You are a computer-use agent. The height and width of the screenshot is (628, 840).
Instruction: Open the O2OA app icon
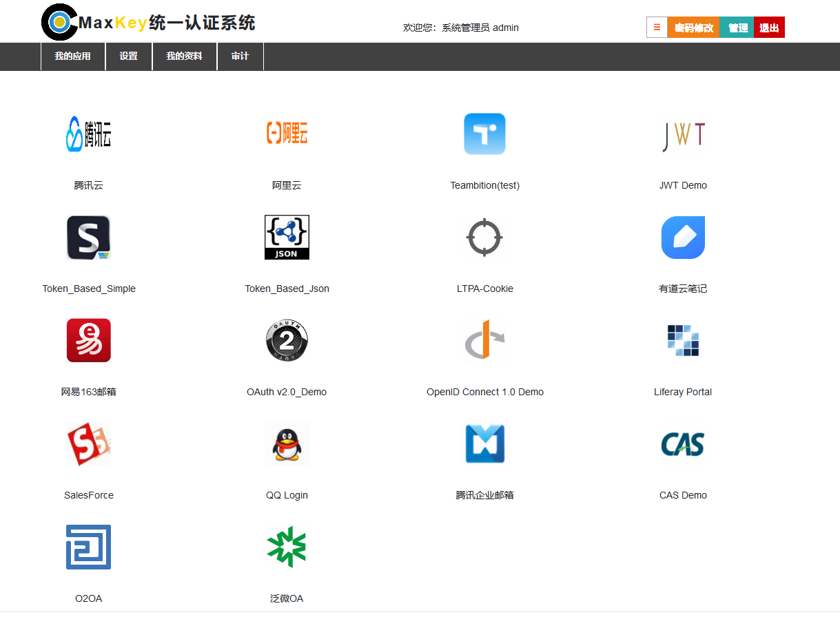[x=88, y=547]
